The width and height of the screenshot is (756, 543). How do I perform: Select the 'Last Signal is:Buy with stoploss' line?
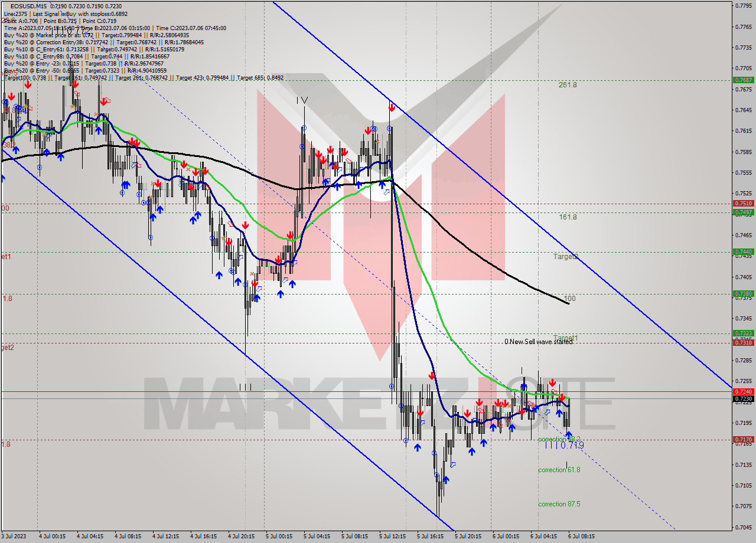tap(65, 14)
